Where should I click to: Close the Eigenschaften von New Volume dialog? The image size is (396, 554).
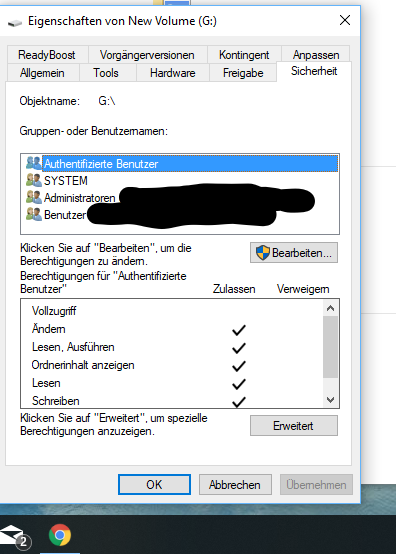pyautogui.click(x=345, y=20)
